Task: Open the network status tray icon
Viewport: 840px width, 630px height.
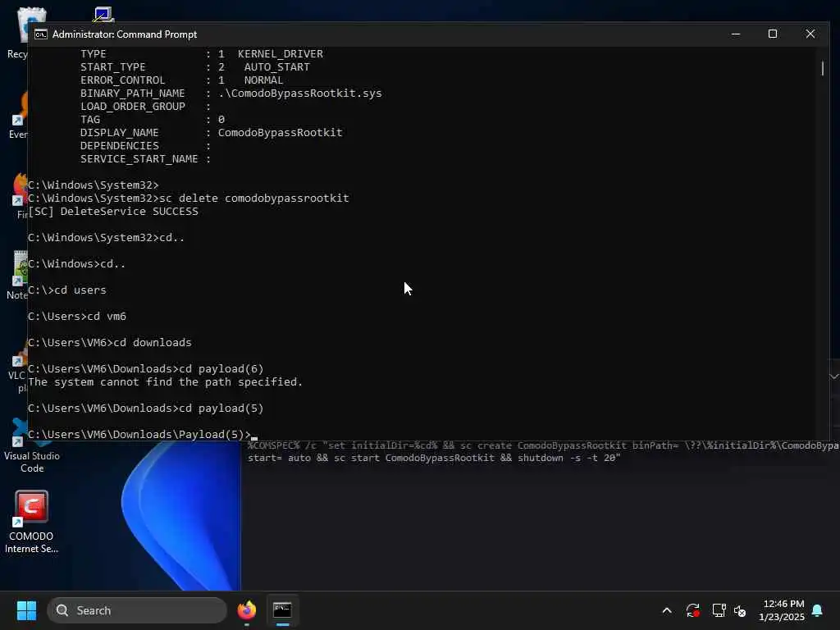Action: point(719,610)
